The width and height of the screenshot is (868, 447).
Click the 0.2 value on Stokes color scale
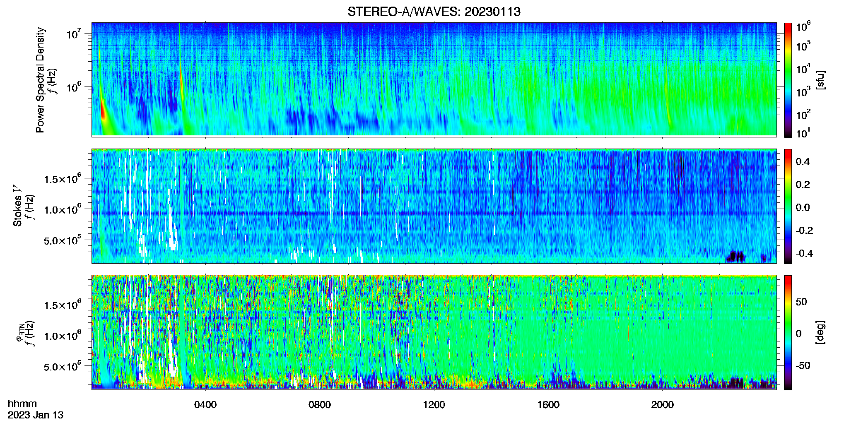(803, 185)
